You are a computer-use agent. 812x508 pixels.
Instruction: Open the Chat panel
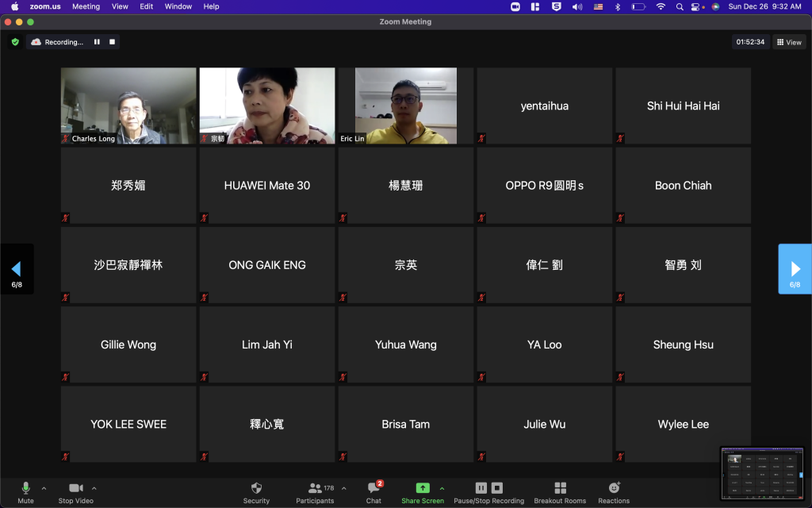tap(373, 488)
